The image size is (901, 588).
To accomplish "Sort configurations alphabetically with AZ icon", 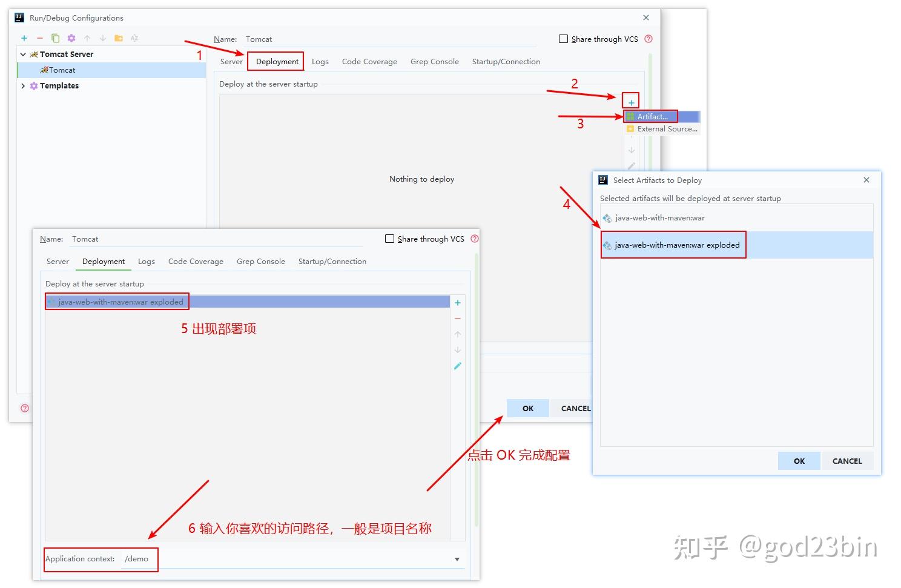I will pyautogui.click(x=135, y=38).
